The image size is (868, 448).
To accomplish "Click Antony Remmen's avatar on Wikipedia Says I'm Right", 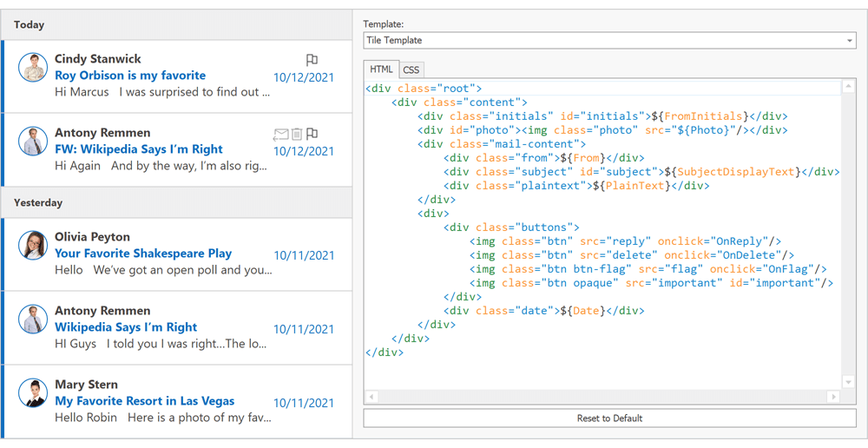I will click(33, 319).
